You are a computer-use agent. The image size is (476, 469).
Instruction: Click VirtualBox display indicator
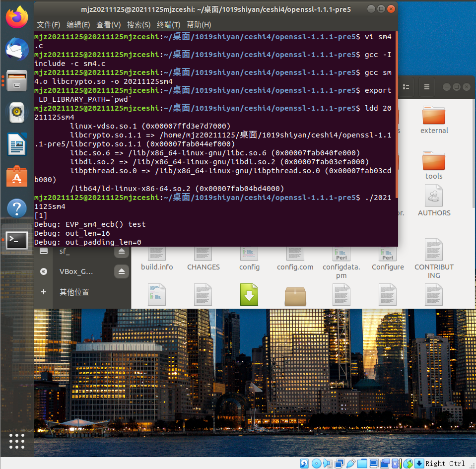point(374,463)
